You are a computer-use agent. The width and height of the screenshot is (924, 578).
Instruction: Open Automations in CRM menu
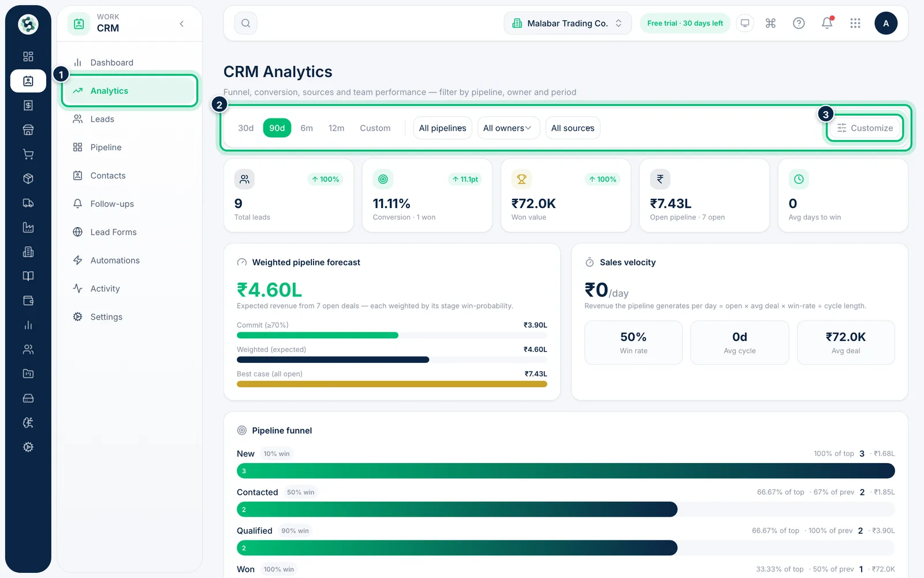pyautogui.click(x=130, y=260)
